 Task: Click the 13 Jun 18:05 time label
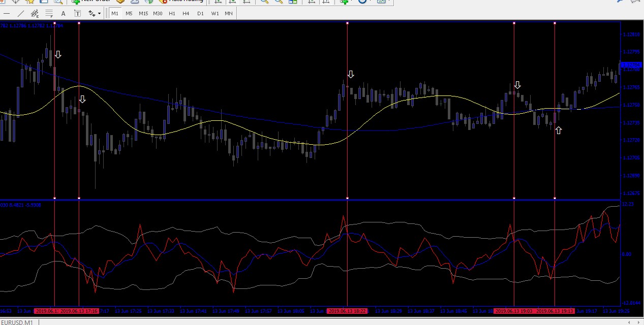click(291, 311)
